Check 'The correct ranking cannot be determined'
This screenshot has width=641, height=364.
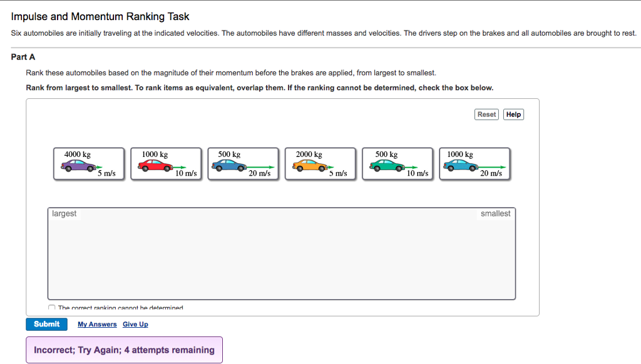(52, 307)
